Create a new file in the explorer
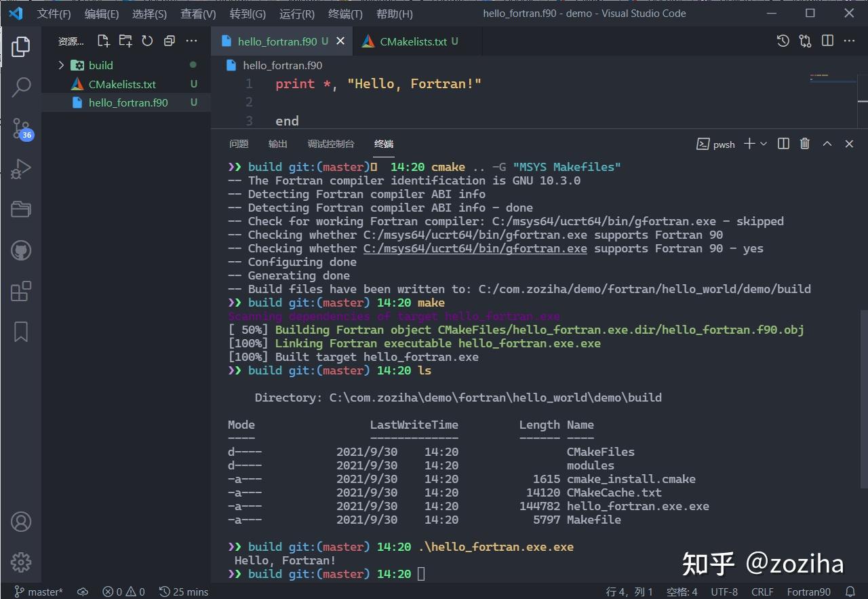Screen dimensions: 868x599 pyautogui.click(x=103, y=41)
